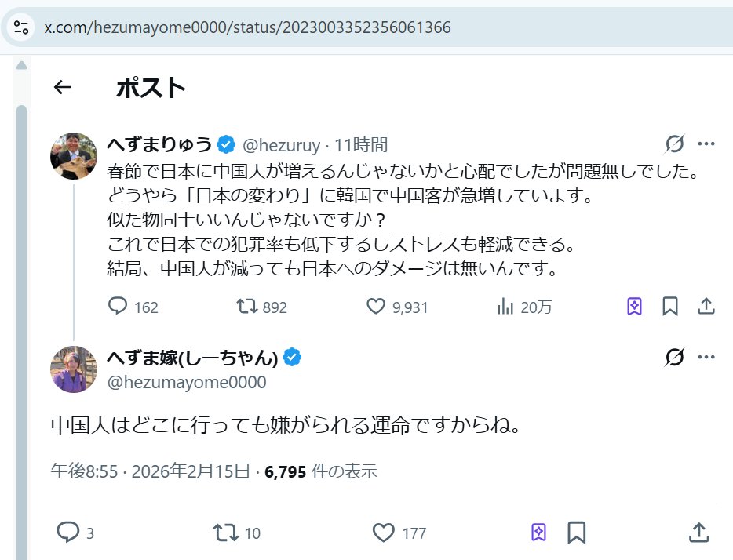Viewport: 733px width, 560px height.
Task: Share the main post via upload icon
Action: [x=698, y=533]
